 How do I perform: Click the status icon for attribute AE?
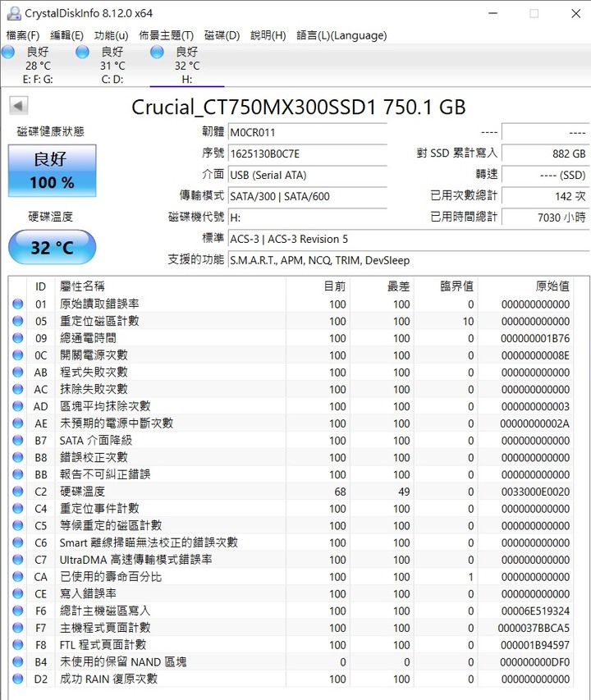point(18,423)
